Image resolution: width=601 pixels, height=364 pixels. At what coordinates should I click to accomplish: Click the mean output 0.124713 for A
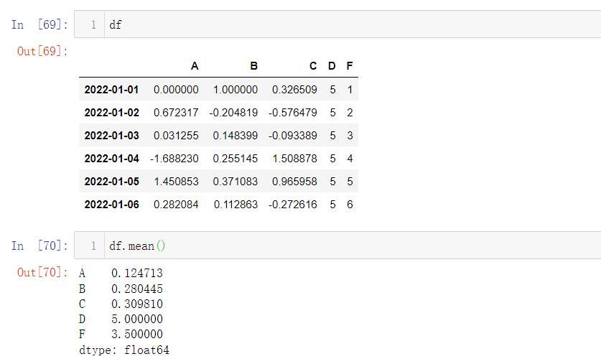[x=137, y=273]
